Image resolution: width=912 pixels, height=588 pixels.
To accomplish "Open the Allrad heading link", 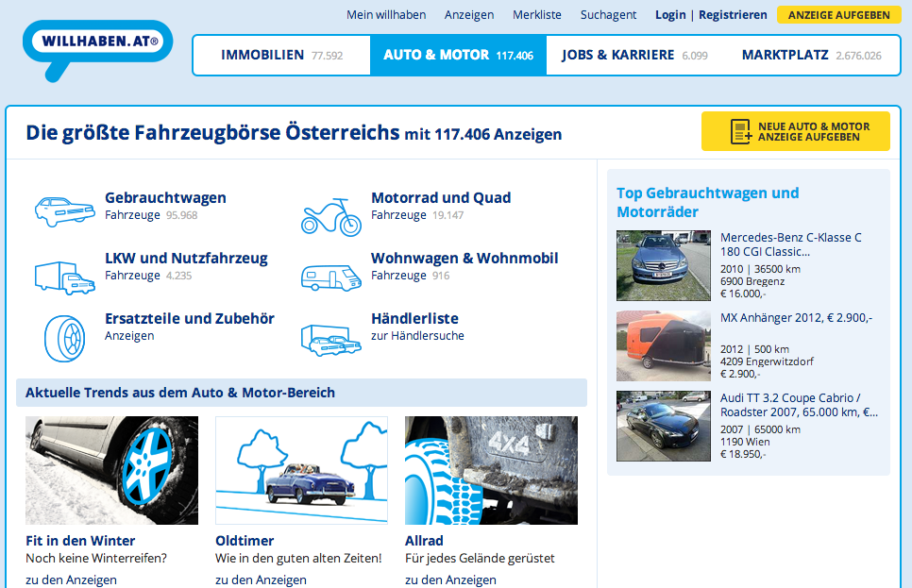I will pos(424,541).
